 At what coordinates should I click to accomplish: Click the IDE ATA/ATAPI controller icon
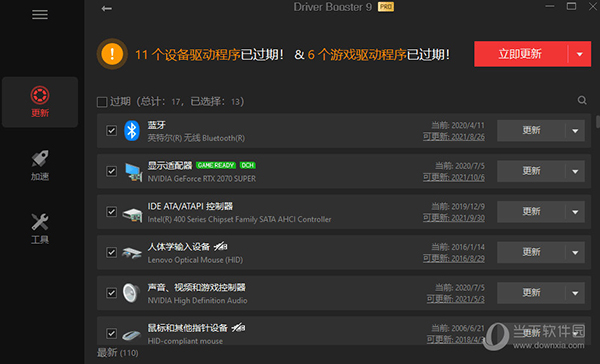132,214
